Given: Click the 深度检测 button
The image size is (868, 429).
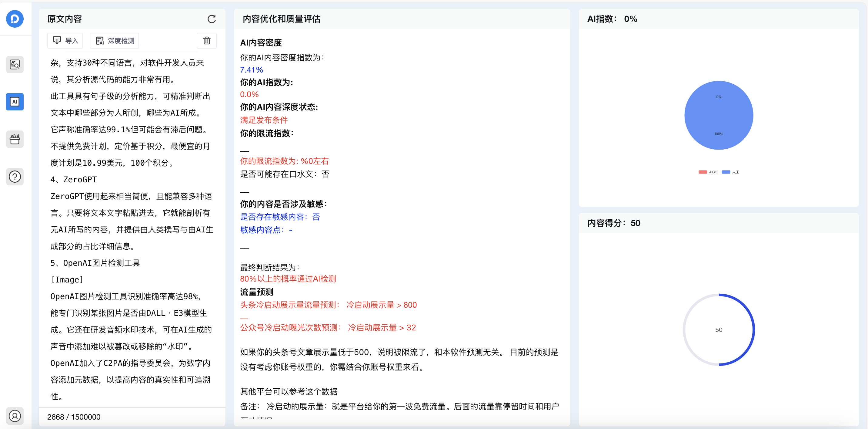Looking at the screenshot, I should (x=115, y=41).
